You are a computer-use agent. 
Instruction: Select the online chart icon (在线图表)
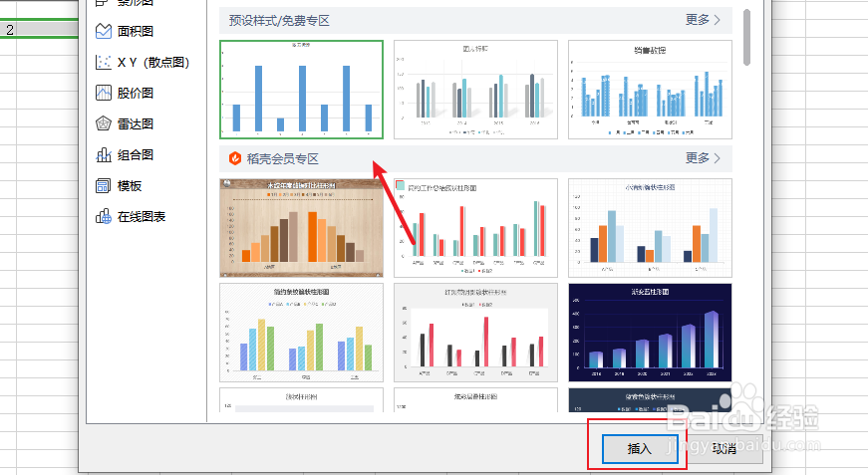pyautogui.click(x=104, y=217)
